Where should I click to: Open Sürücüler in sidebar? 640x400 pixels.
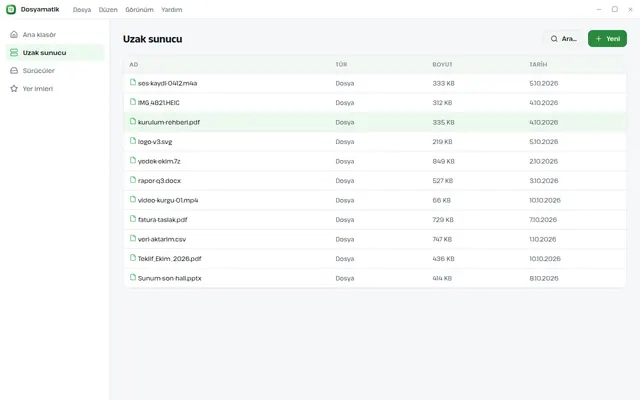55,71
